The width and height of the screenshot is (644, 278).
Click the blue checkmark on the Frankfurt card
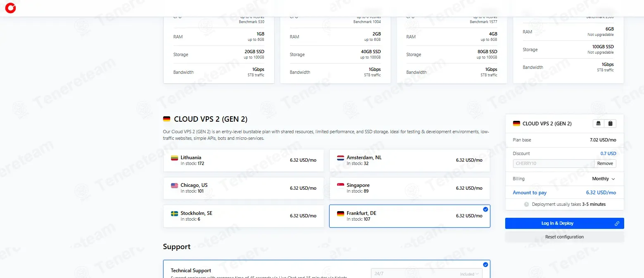(485, 210)
